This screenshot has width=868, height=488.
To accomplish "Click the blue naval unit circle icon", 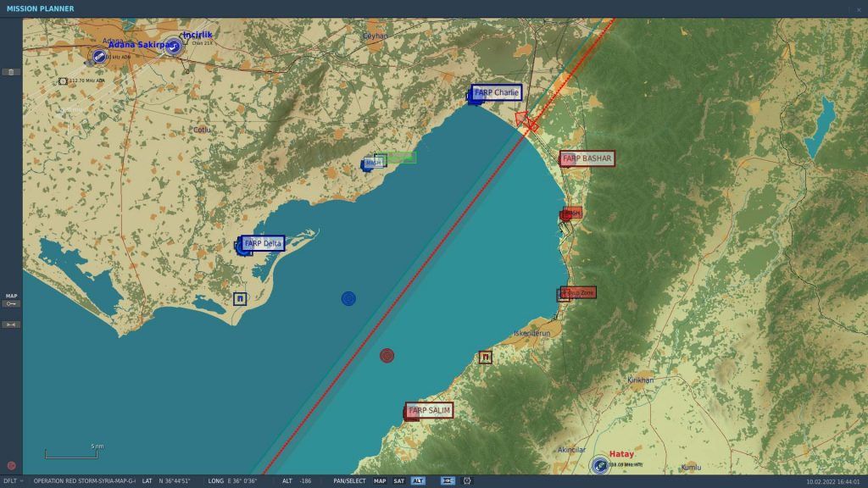I will (348, 298).
